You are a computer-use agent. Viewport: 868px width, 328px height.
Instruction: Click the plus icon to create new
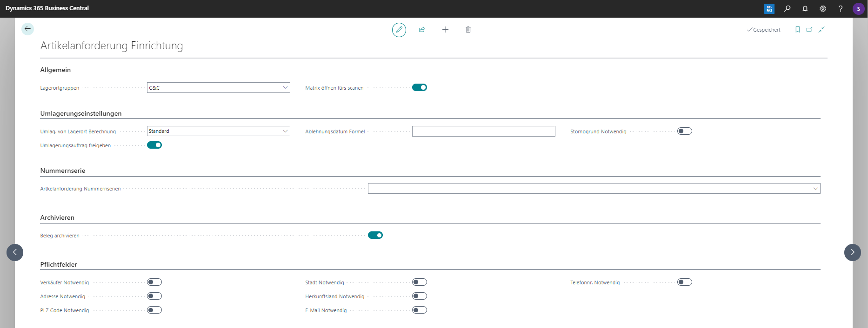point(445,30)
